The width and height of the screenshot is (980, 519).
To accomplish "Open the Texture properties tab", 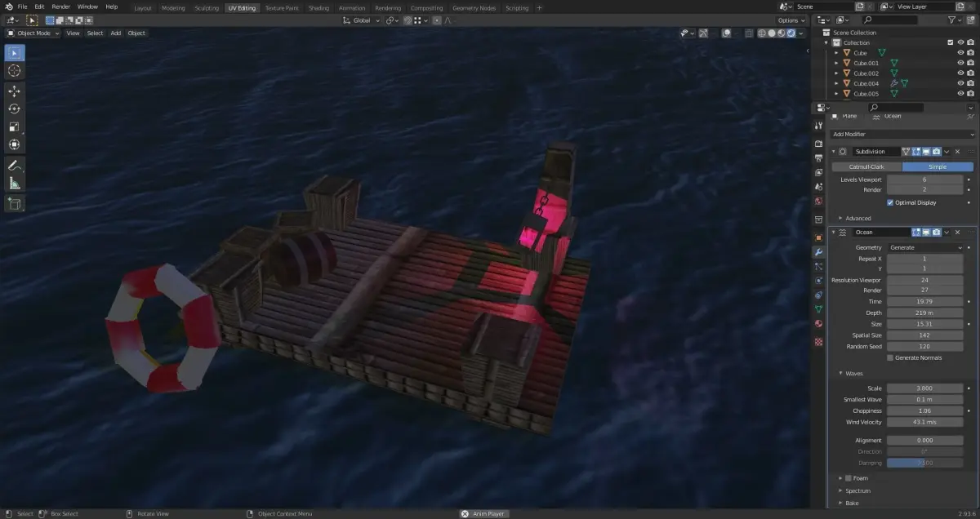I will [818, 342].
